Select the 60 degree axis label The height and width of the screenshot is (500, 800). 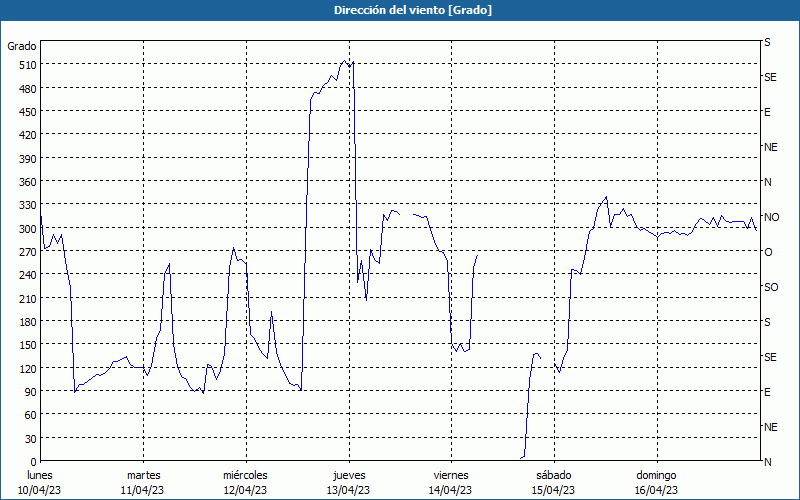point(31,415)
